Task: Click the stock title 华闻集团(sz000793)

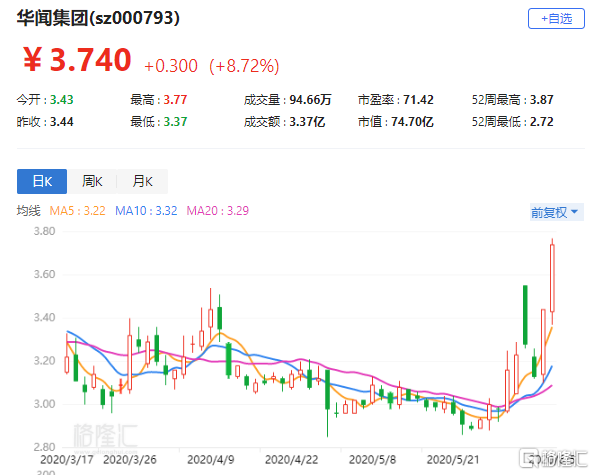Action: coord(98,18)
